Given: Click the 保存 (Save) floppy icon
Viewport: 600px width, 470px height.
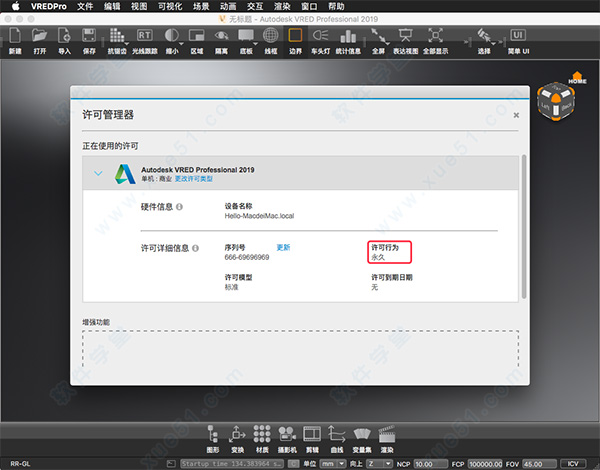Looking at the screenshot, I should (89, 36).
